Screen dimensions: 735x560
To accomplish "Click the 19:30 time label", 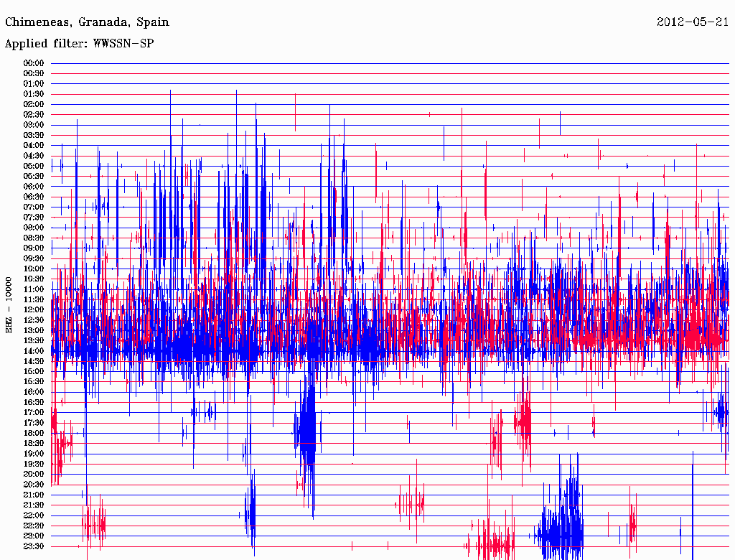I will [x=34, y=465].
